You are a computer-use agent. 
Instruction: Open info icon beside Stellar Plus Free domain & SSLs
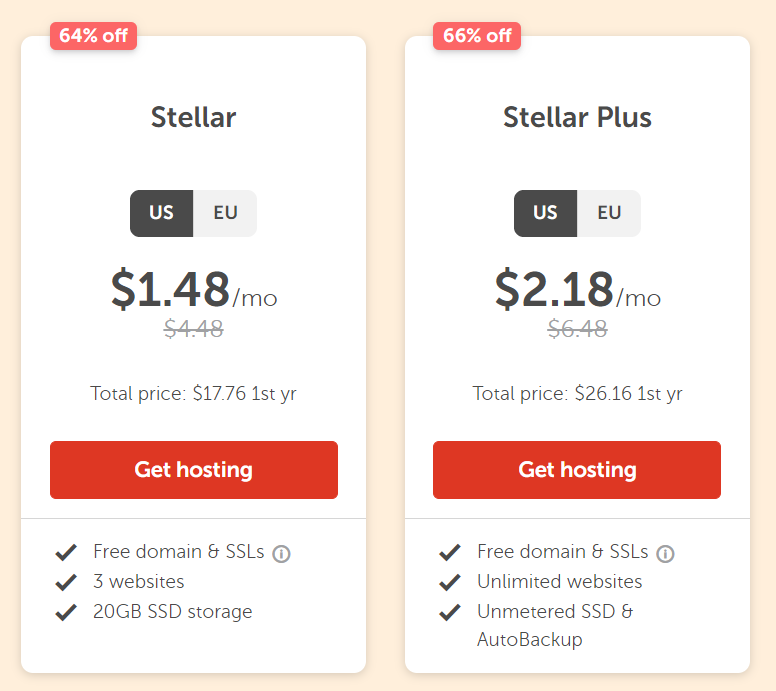coord(665,553)
